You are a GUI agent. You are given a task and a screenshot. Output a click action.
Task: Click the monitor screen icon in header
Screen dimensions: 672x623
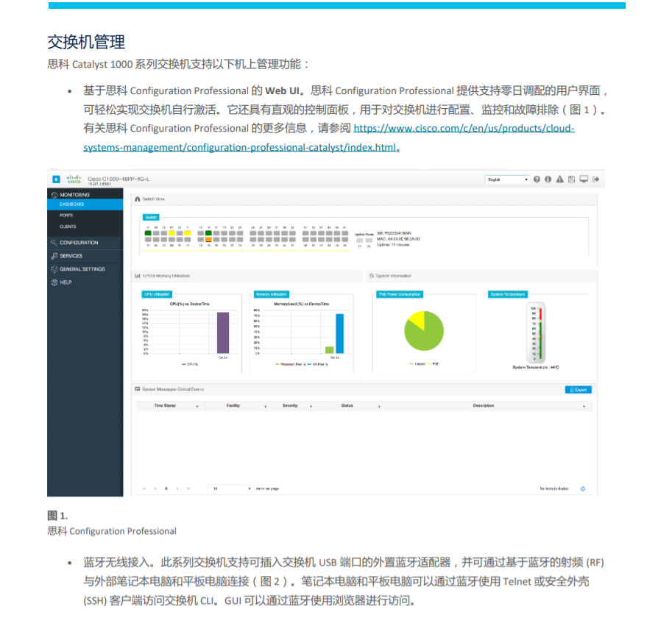coord(584,179)
